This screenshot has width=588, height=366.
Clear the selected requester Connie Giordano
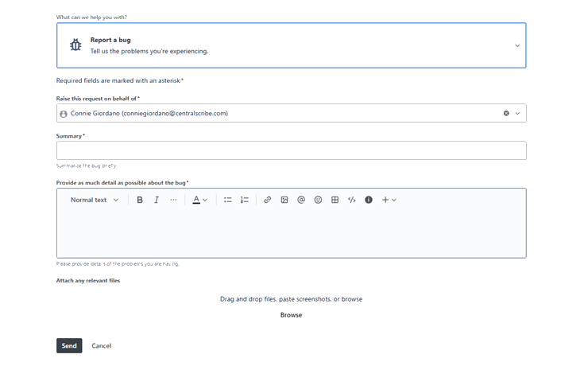click(x=506, y=113)
